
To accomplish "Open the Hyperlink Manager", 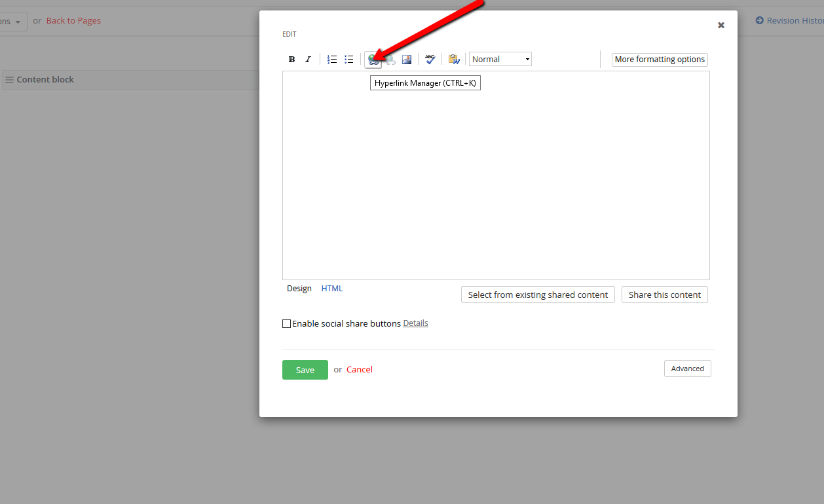I will tap(373, 59).
